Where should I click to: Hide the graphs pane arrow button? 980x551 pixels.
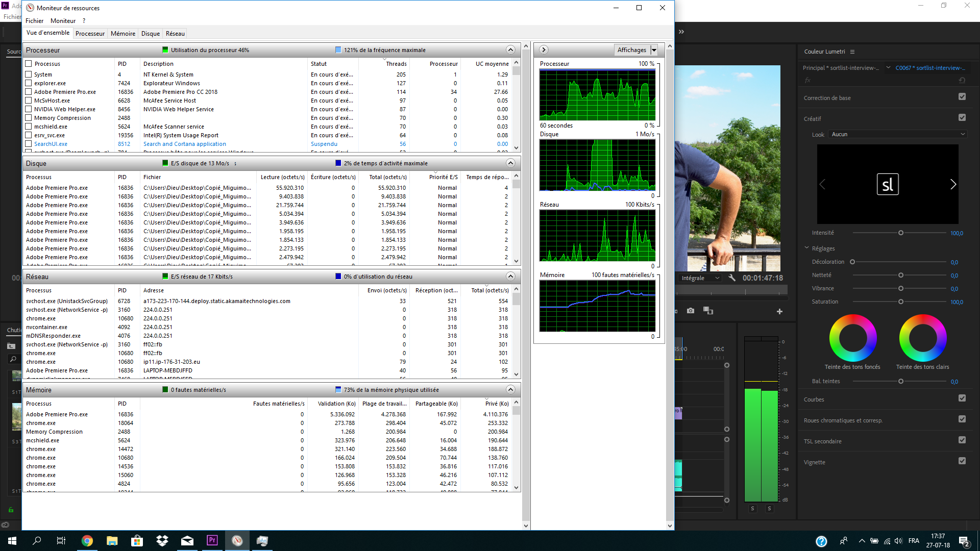544,50
